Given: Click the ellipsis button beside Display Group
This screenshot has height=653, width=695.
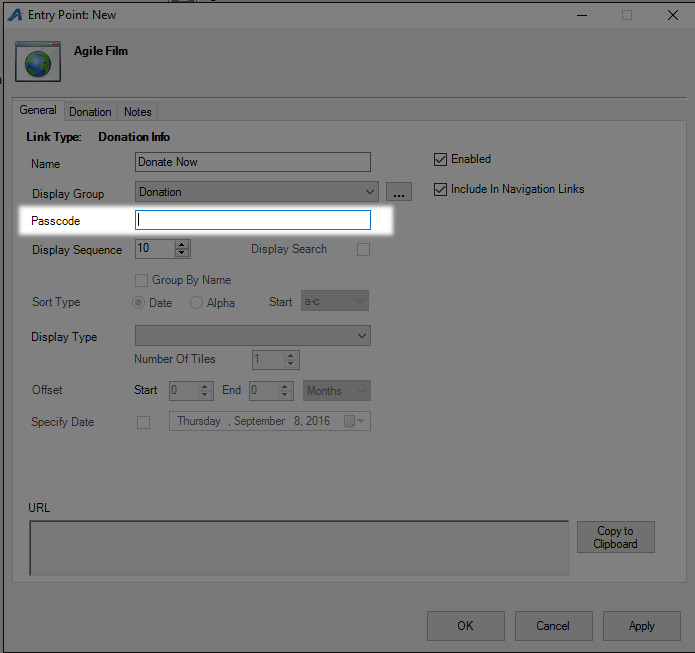Looking at the screenshot, I should pos(398,192).
